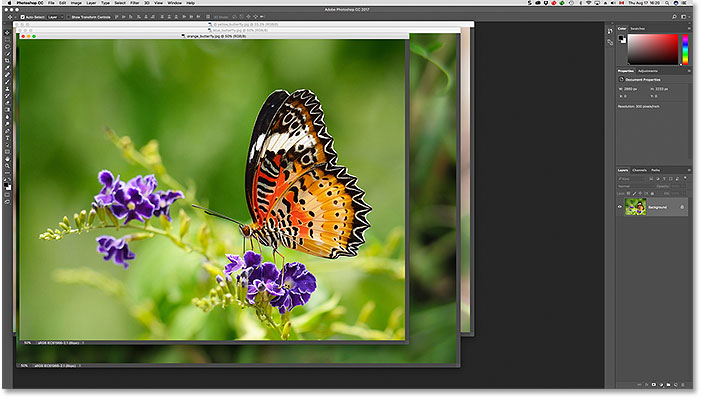This screenshot has height=398, width=701.
Task: Select the Rectangular Marquee tool
Action: [7, 41]
